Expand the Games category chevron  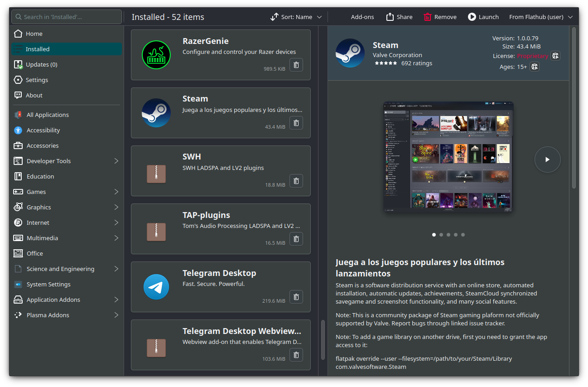pyautogui.click(x=116, y=192)
